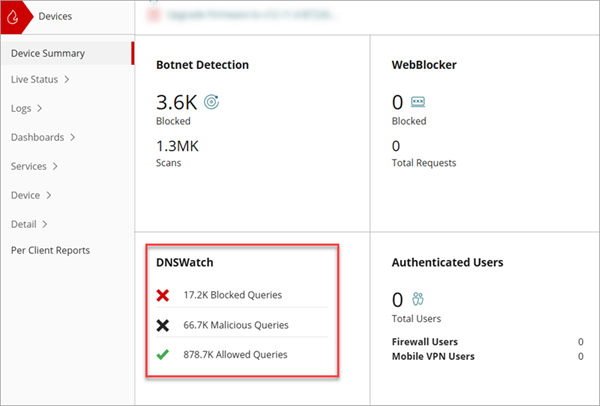Click the blurred upgrade firmware notification text
600x406 pixels.
[x=251, y=15]
